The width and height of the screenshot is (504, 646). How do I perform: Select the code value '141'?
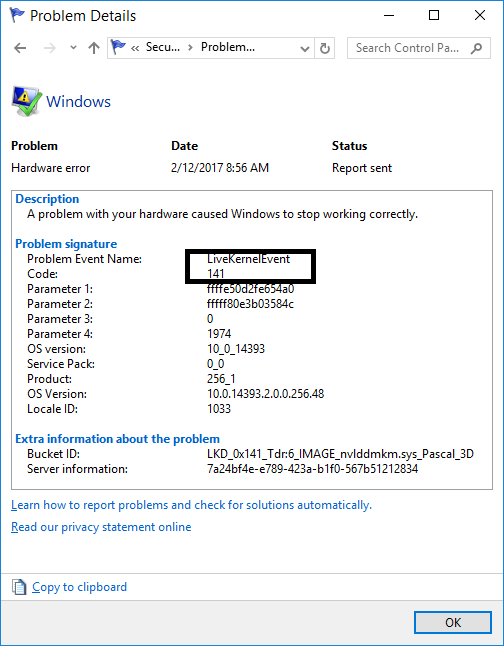coord(216,274)
